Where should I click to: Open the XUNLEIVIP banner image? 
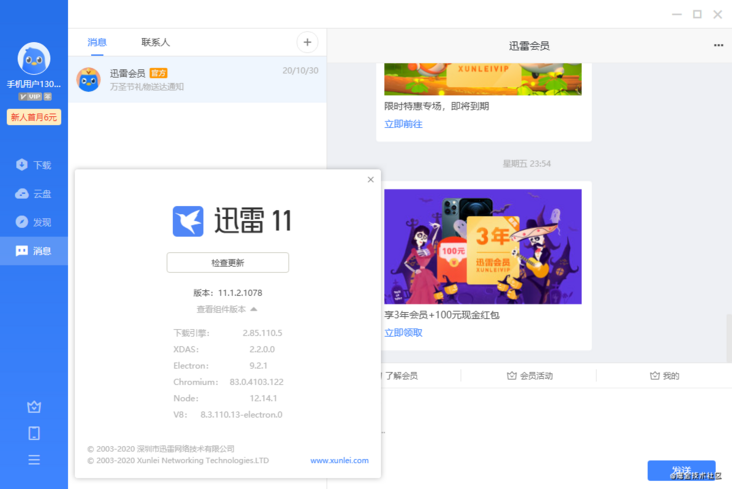(x=483, y=79)
